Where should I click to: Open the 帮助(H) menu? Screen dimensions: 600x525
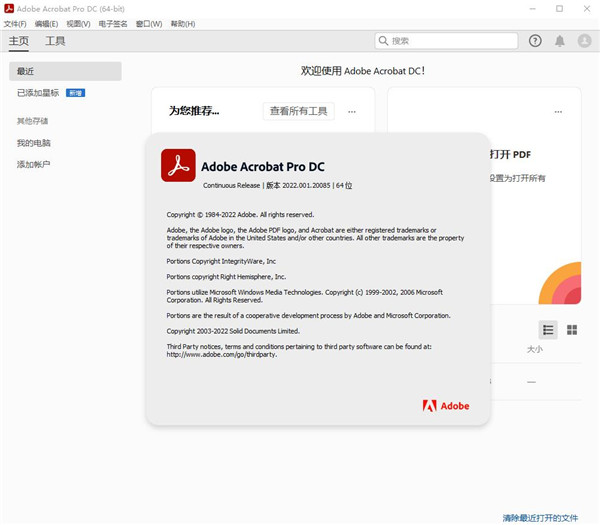coord(183,24)
